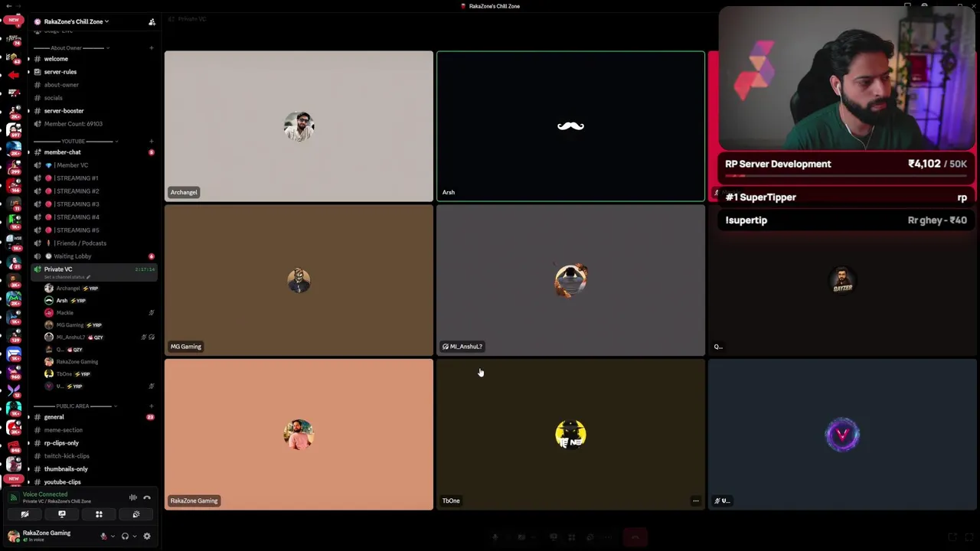
Task: Click RP Server Development progress bar
Action: [x=846, y=176]
